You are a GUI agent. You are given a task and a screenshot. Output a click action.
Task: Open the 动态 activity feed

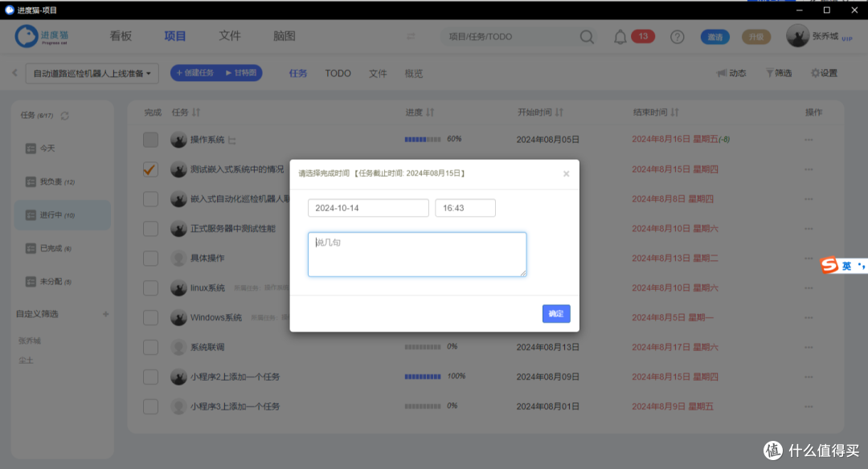(731, 73)
